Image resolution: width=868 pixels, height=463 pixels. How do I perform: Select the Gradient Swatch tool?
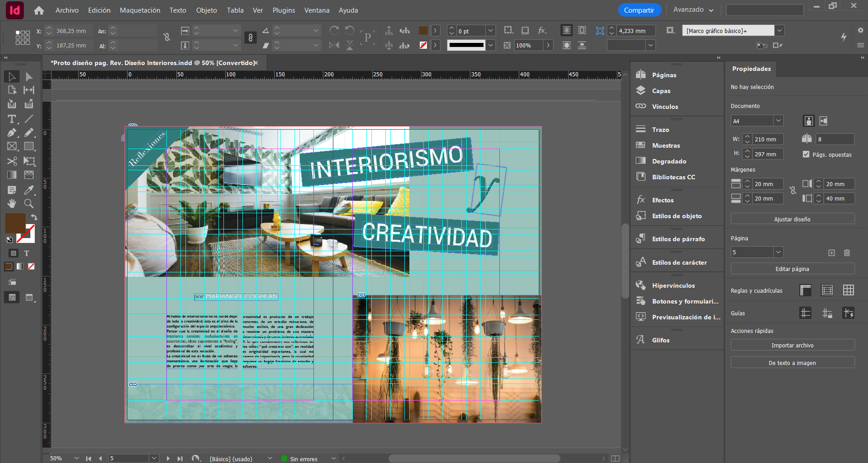pyautogui.click(x=12, y=175)
